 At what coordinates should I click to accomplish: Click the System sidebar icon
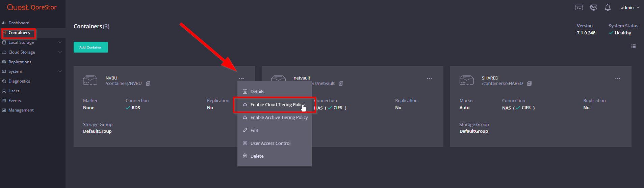pyautogui.click(x=4, y=71)
